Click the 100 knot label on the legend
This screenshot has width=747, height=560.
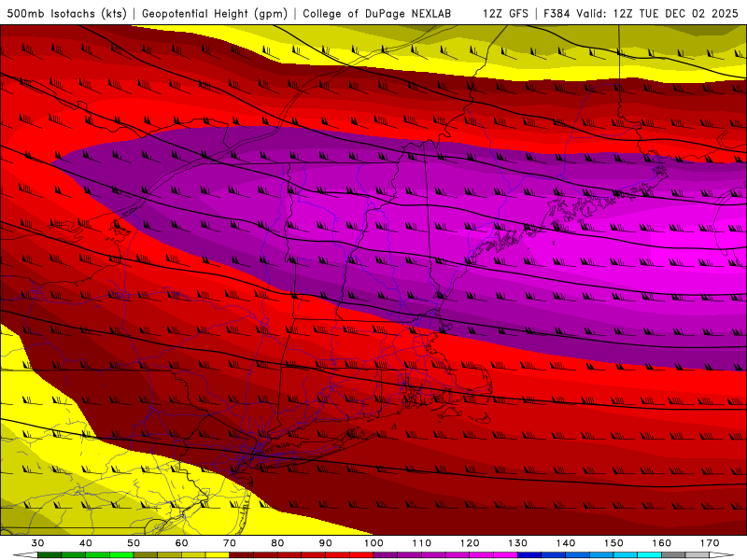pos(373,543)
